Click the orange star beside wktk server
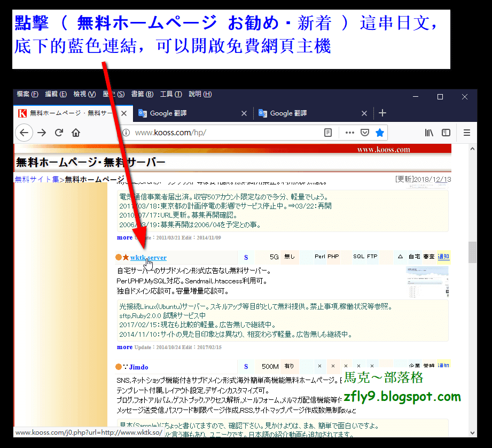492x448 pixels. 126,258
